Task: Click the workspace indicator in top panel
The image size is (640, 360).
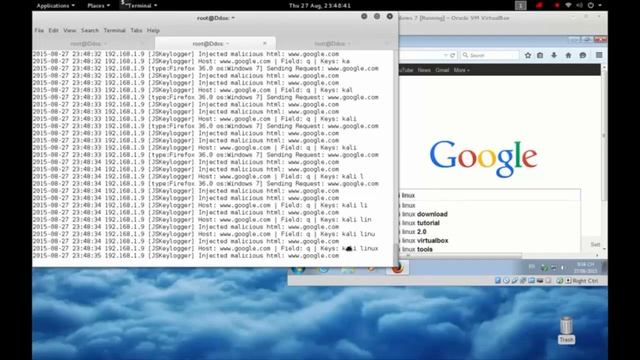Action: (x=520, y=5)
